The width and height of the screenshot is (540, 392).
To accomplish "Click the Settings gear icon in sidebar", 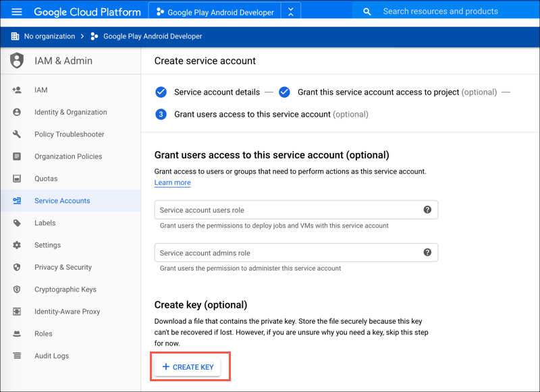I will coord(17,245).
